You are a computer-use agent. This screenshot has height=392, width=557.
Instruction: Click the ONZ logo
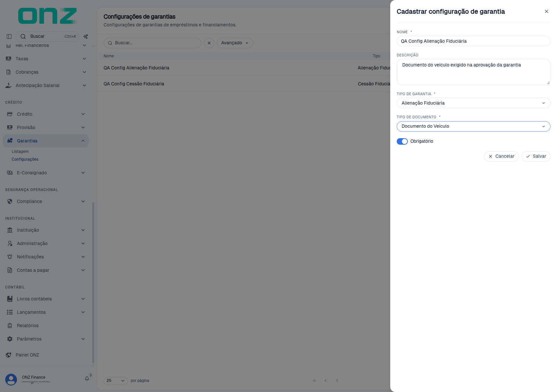click(48, 16)
